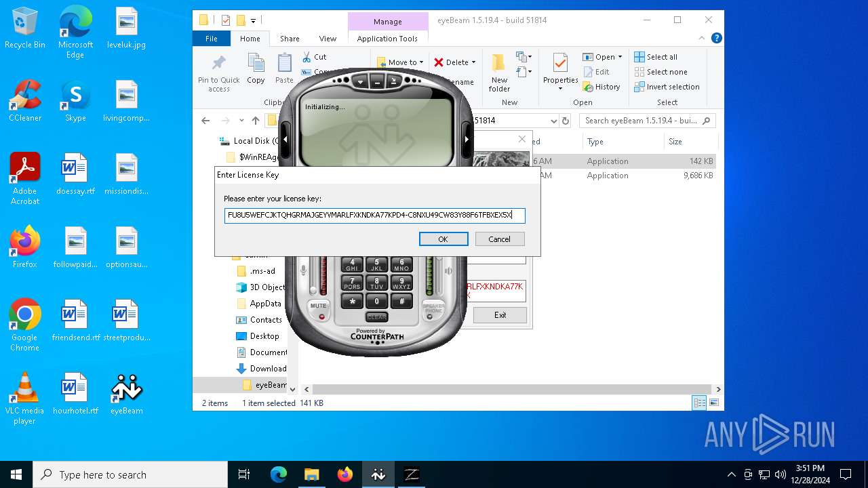Switch to the Home ribbon tab
Viewport: 868px width, 488px height.
coord(250,39)
